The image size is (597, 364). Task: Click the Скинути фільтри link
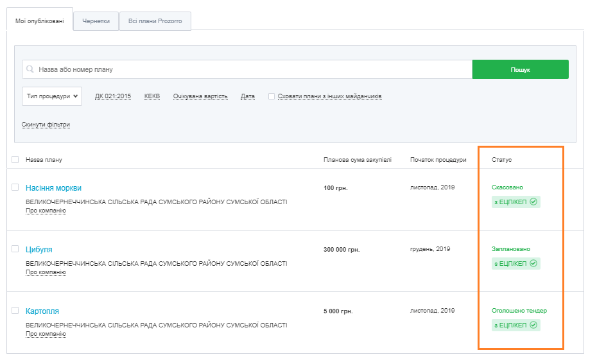46,125
